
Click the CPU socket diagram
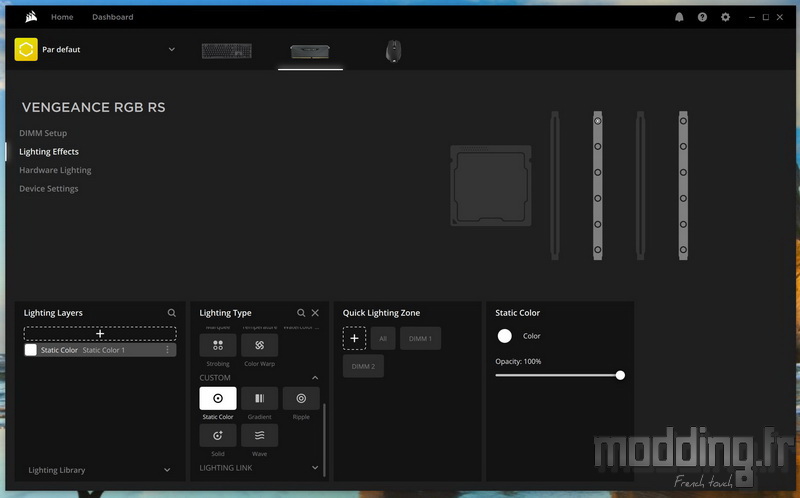coord(491,186)
